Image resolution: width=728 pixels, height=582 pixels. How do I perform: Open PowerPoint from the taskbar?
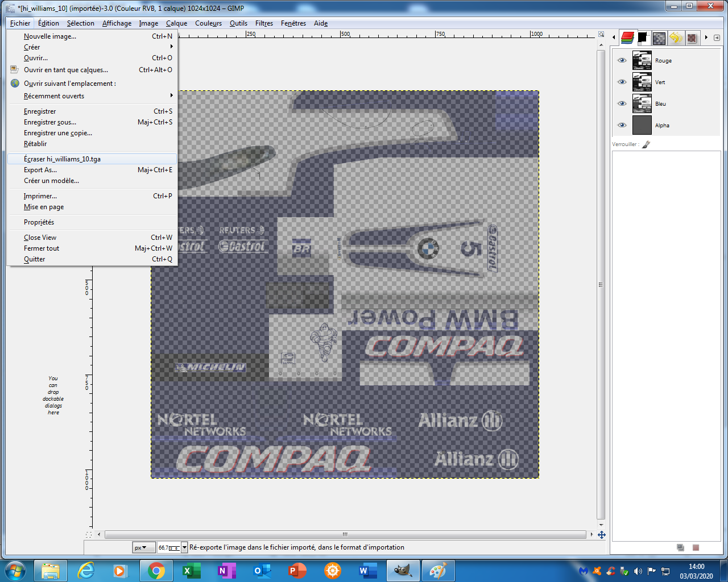click(297, 571)
